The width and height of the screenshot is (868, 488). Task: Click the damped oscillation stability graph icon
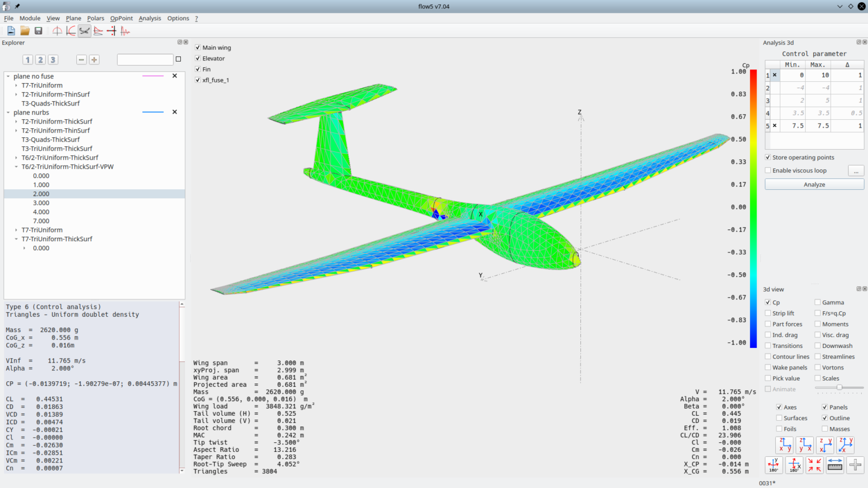coord(125,31)
